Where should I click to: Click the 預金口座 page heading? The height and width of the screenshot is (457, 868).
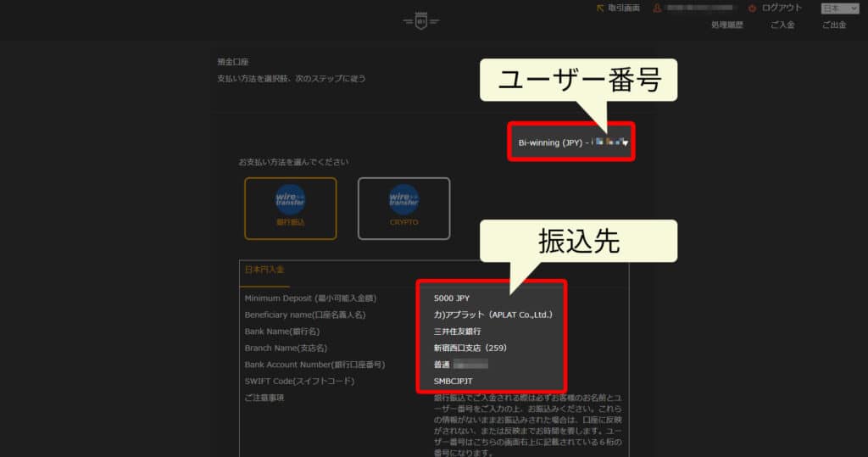232,62
